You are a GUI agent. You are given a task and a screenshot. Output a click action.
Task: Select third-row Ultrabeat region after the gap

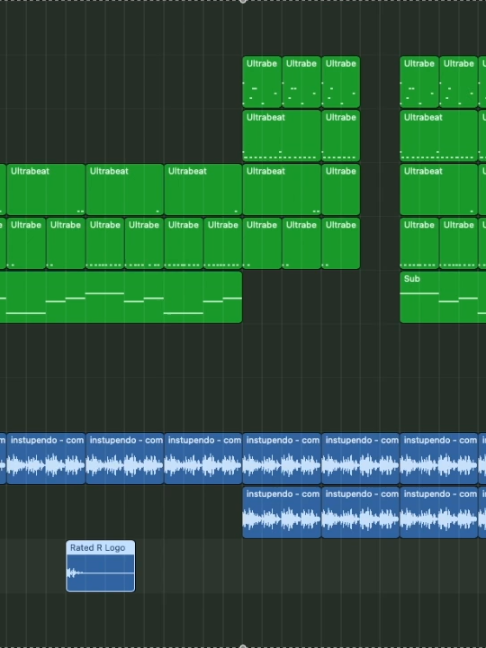[x=438, y=189]
